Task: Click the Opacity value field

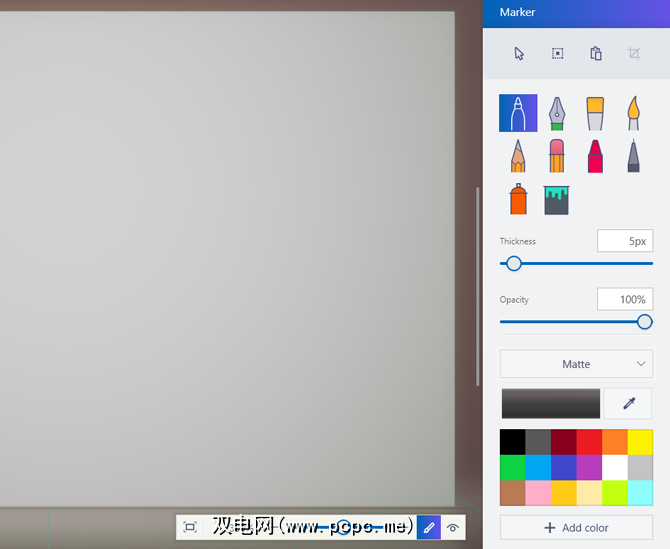Action: pos(625,299)
